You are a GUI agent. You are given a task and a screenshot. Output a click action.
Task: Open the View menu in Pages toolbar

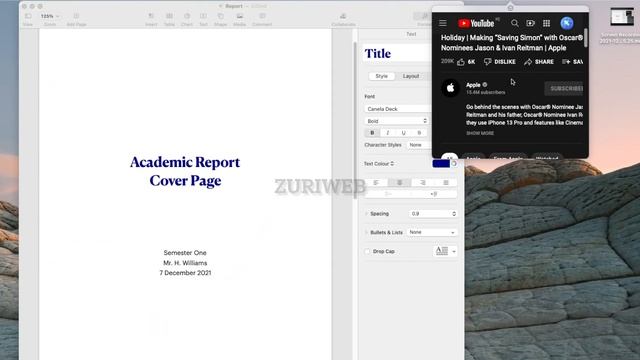point(28,19)
